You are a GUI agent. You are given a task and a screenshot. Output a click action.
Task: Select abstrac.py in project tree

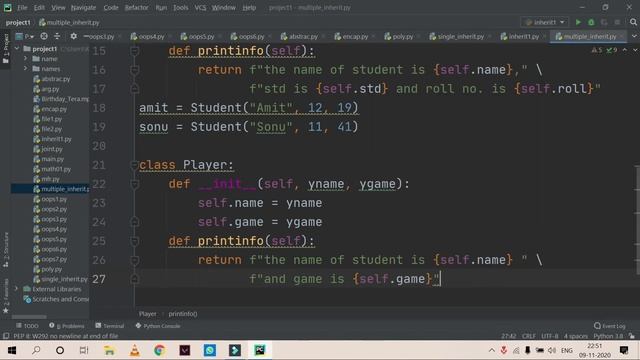coord(56,79)
